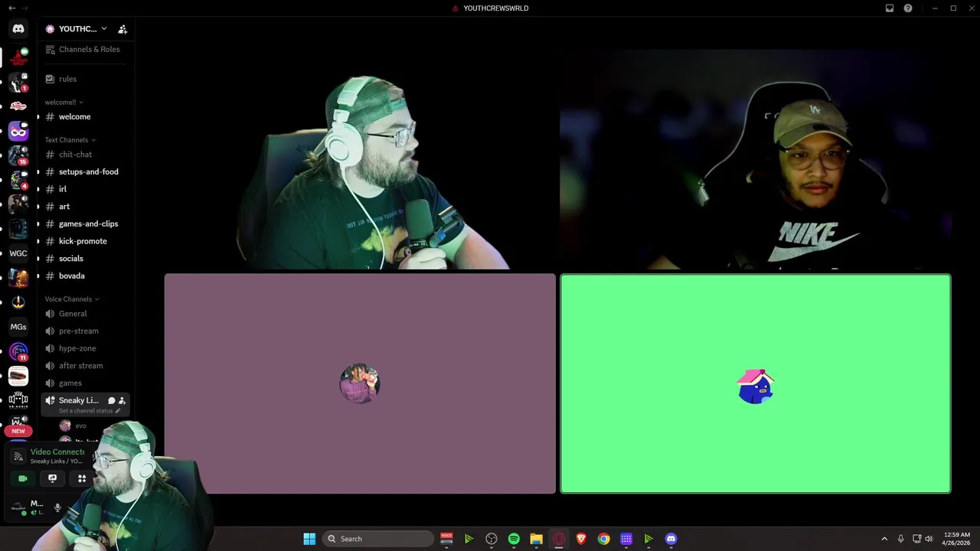Click the taskbar Search box

378,539
